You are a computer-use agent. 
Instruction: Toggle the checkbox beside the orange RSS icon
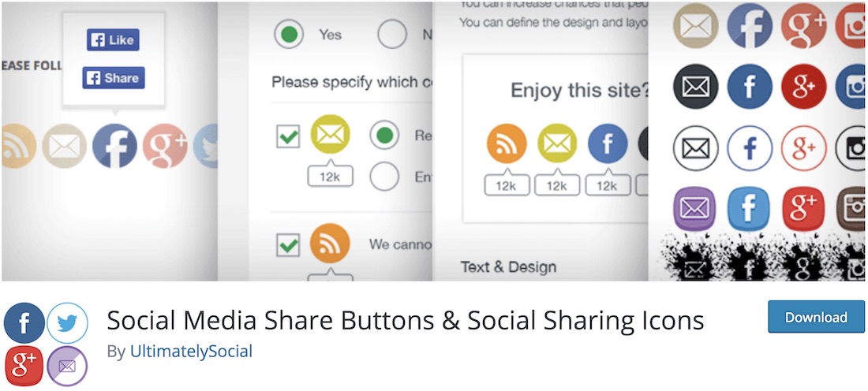[x=288, y=244]
